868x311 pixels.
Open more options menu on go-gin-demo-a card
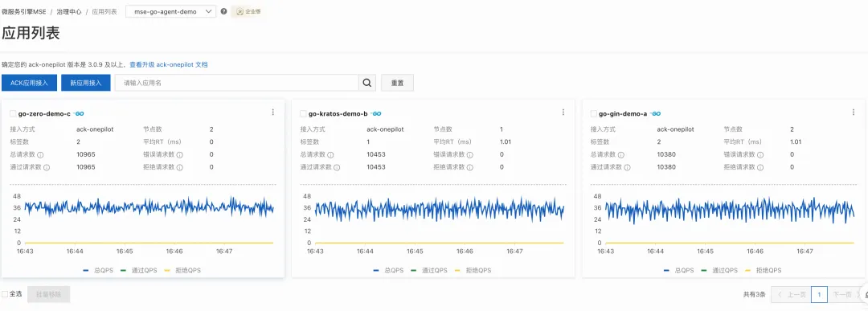[853, 113]
